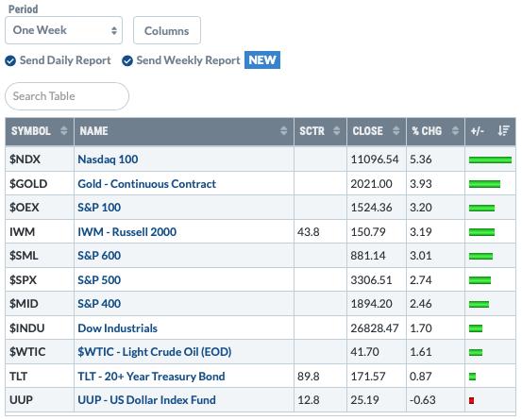Viewport: 522px width, 420px height.
Task: Click the green change bar for $INDU
Action: click(476, 328)
